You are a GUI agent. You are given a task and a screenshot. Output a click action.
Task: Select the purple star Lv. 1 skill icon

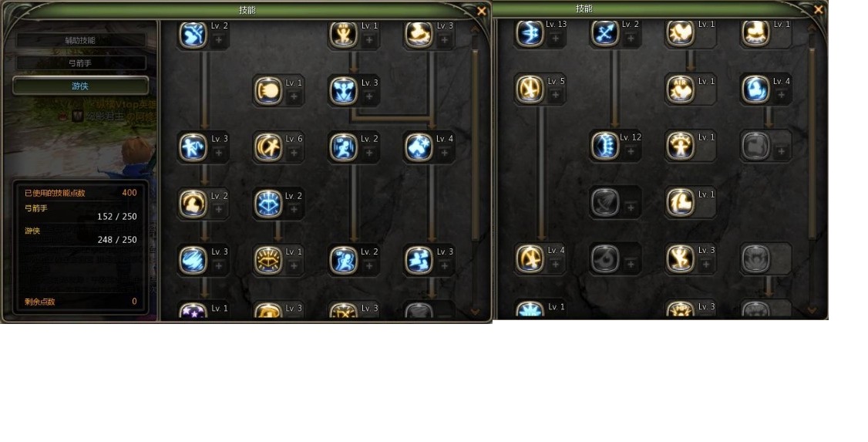[x=193, y=312]
